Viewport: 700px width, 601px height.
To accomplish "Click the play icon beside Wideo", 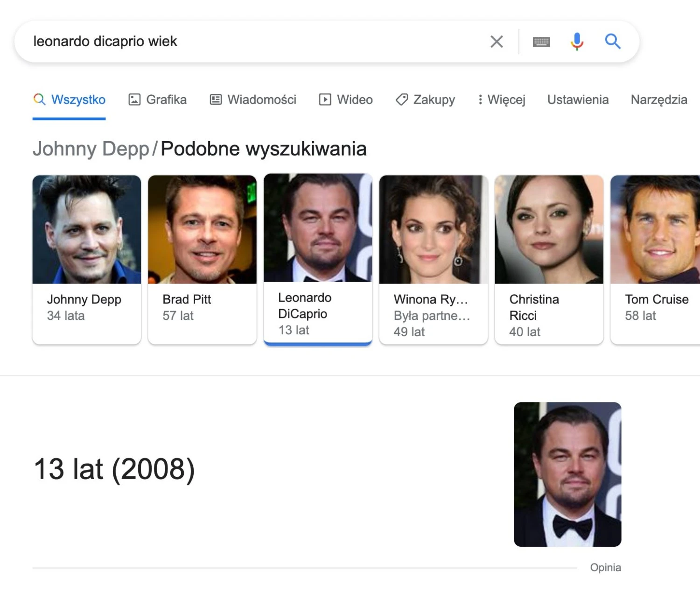I will pyautogui.click(x=325, y=99).
